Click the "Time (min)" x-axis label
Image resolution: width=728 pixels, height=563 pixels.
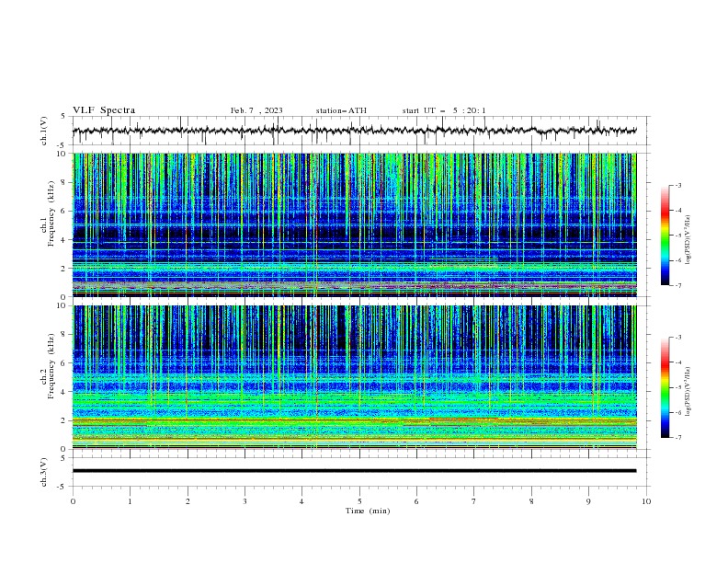[x=368, y=511]
